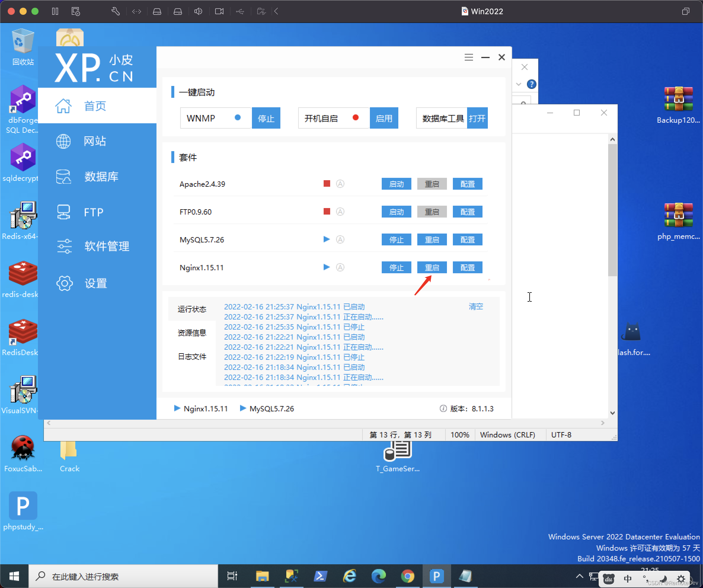This screenshot has height=588, width=703.
Task: Open Nginx1.15.11 配置 settings
Action: 467,267
